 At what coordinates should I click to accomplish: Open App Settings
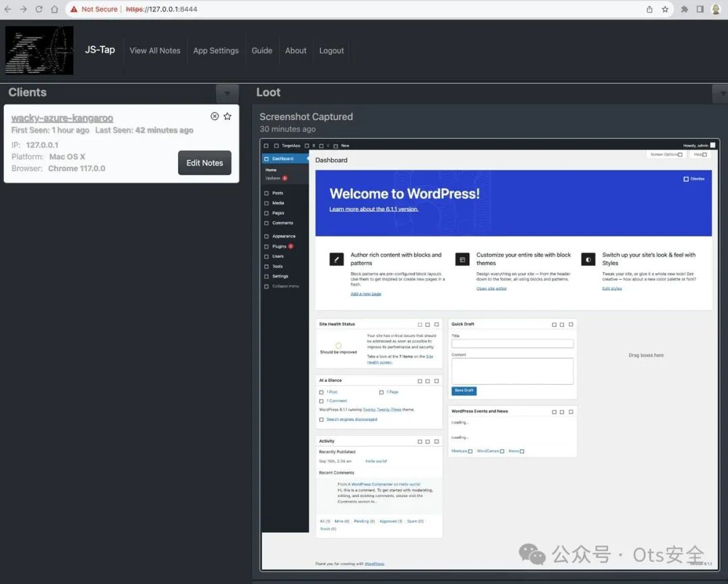point(216,51)
